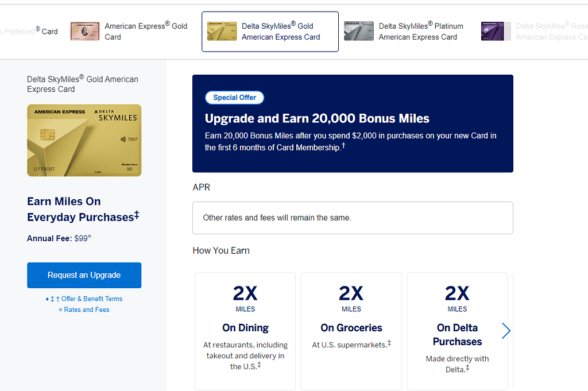Click the gold card artwork in the left panel
The width and height of the screenshot is (588, 391).
click(x=84, y=140)
